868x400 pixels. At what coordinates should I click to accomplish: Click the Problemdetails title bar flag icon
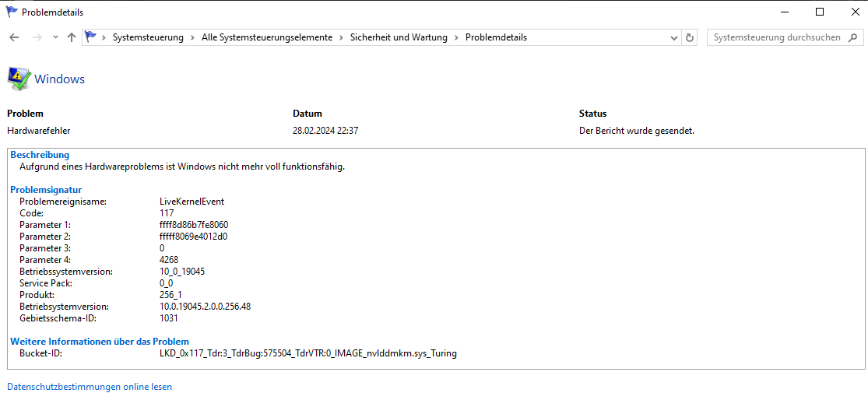click(11, 12)
